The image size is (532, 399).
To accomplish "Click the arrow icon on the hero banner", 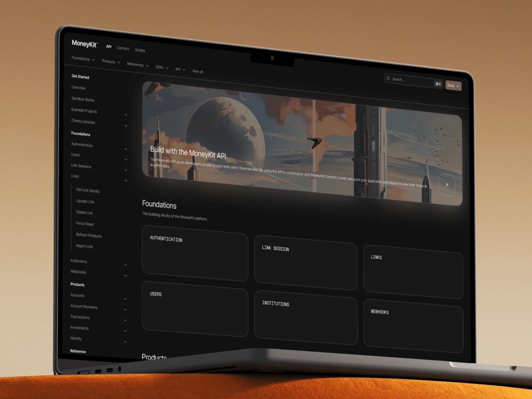I will point(447,185).
